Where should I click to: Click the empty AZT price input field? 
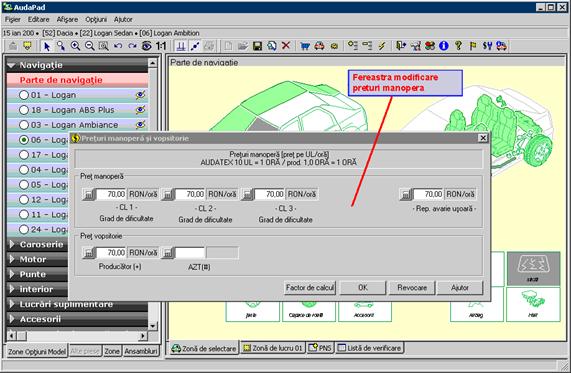click(190, 252)
